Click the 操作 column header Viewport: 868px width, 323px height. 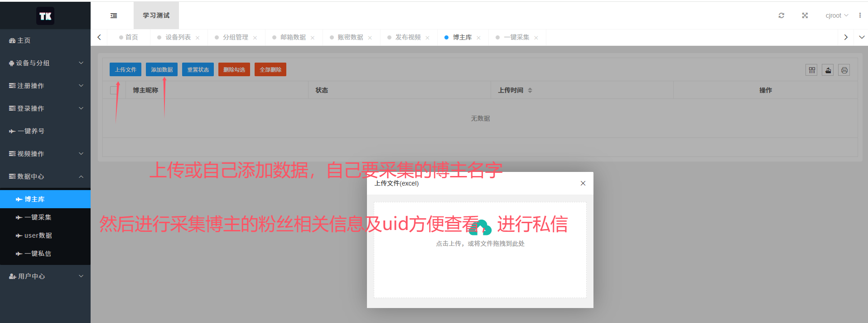tap(766, 90)
